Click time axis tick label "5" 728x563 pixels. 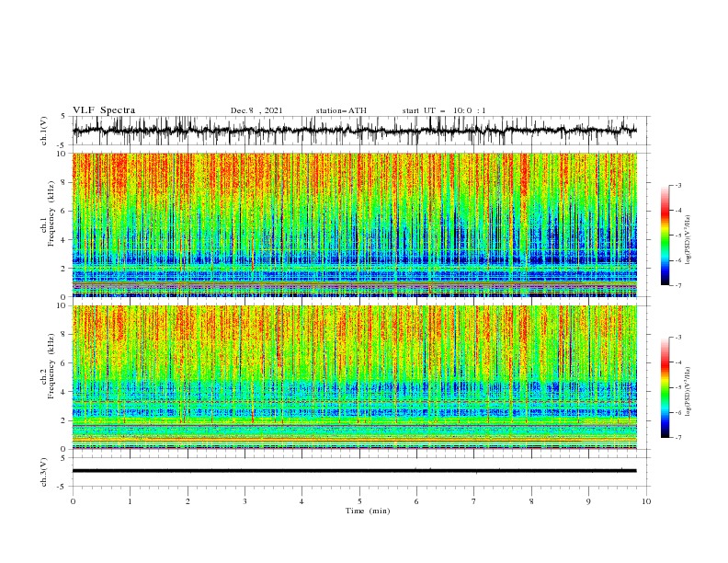point(359,501)
